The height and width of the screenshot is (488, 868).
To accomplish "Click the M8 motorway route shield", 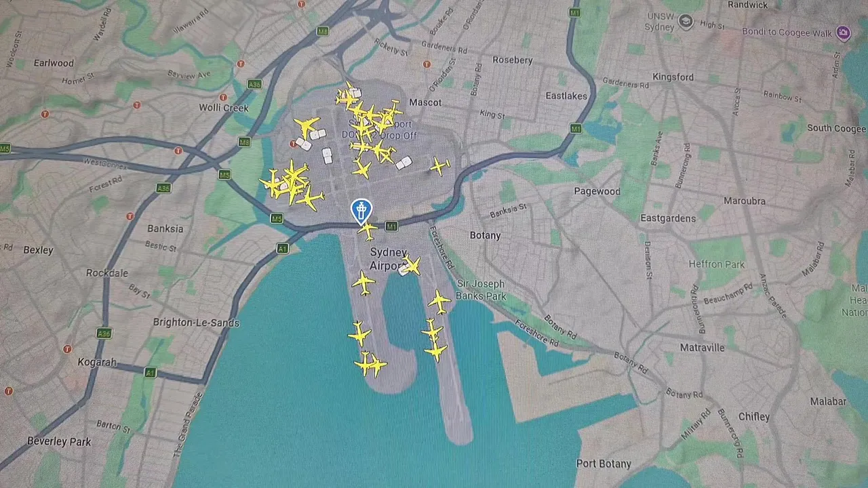I will click(x=323, y=31).
